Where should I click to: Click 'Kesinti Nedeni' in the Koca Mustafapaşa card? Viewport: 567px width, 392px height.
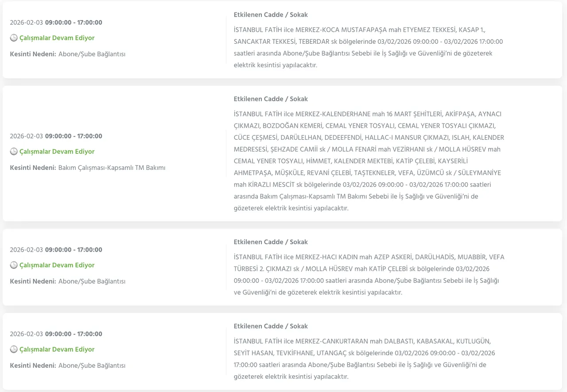pyautogui.click(x=33, y=54)
